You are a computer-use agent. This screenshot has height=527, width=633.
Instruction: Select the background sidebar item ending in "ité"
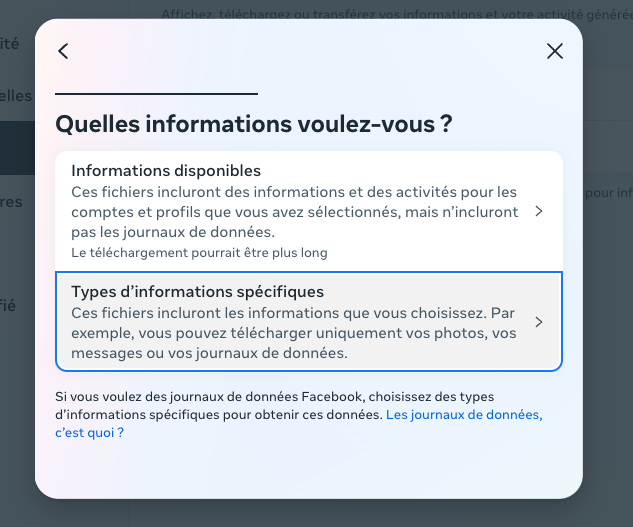click(x=10, y=44)
